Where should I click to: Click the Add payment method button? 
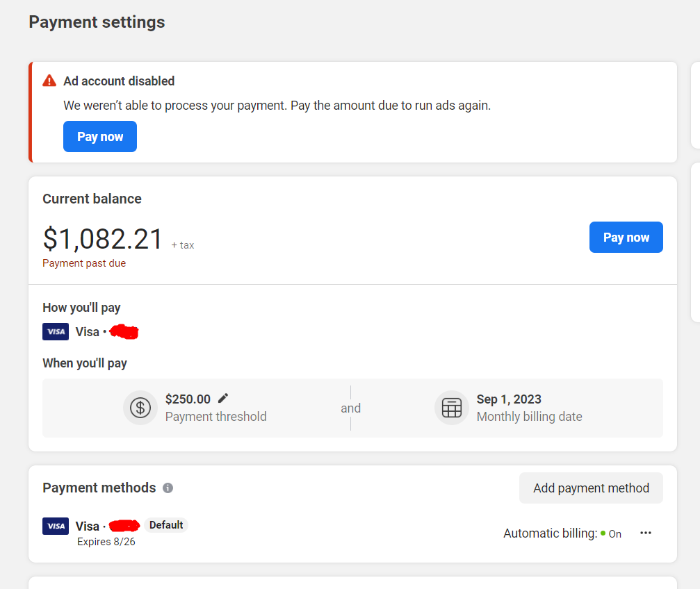(591, 488)
